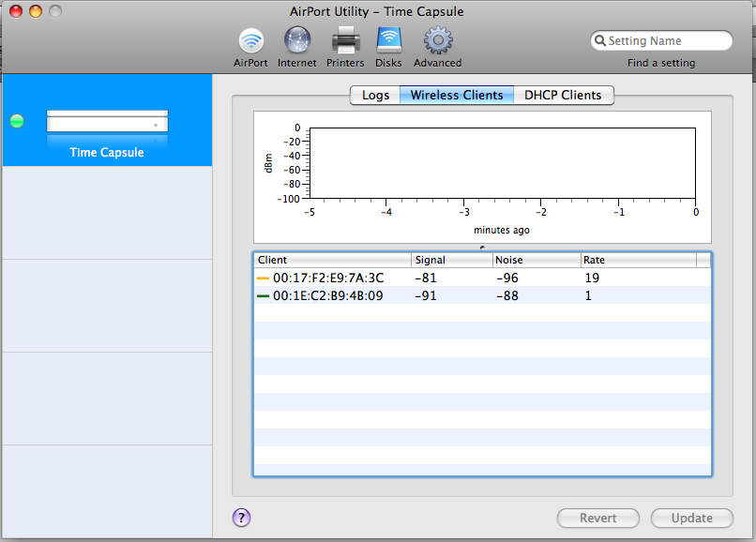Screen dimensions: 756x542
Task: Focus the Setting Name search field
Action: click(x=661, y=40)
